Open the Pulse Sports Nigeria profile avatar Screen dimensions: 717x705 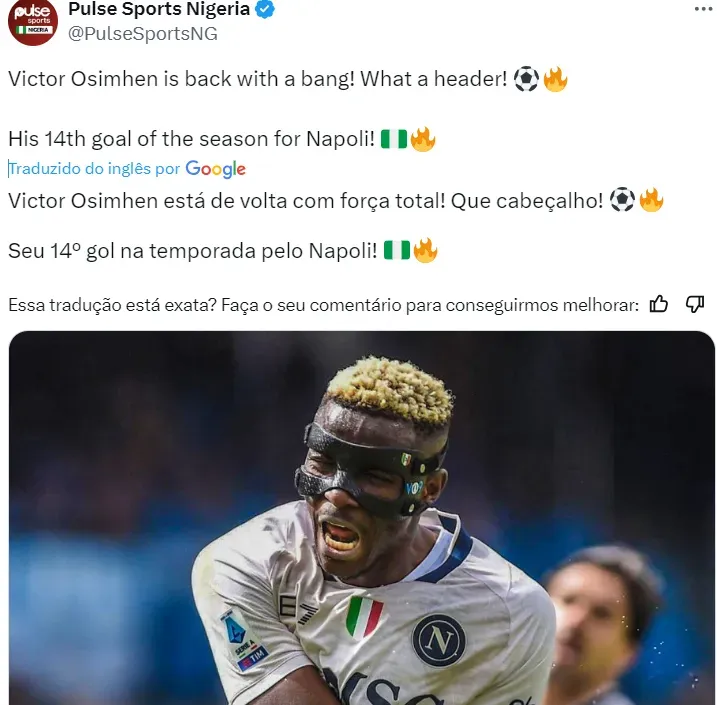pos(33,21)
